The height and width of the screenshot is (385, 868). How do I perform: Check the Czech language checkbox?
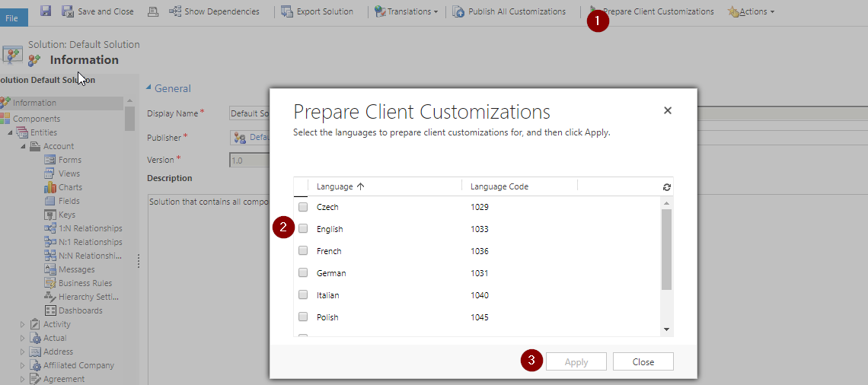point(303,207)
